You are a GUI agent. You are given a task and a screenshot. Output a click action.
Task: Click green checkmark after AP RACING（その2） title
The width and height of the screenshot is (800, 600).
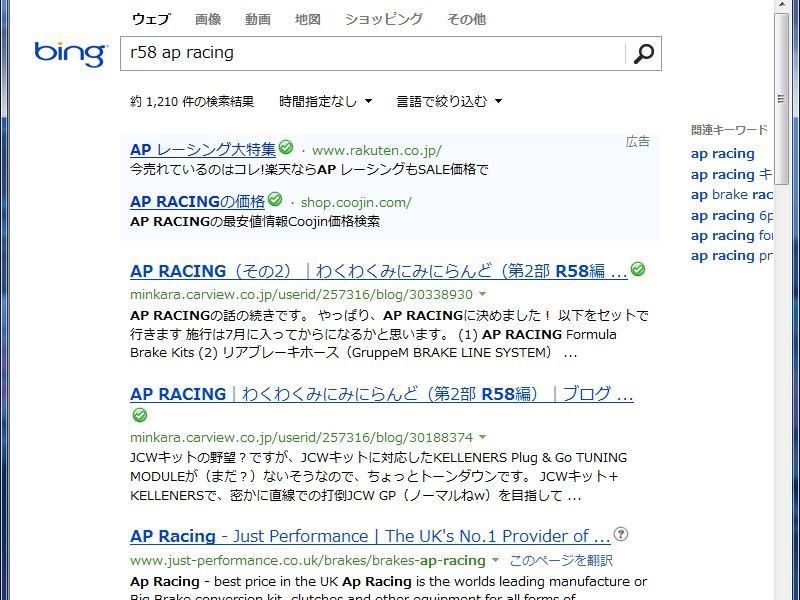click(x=638, y=269)
